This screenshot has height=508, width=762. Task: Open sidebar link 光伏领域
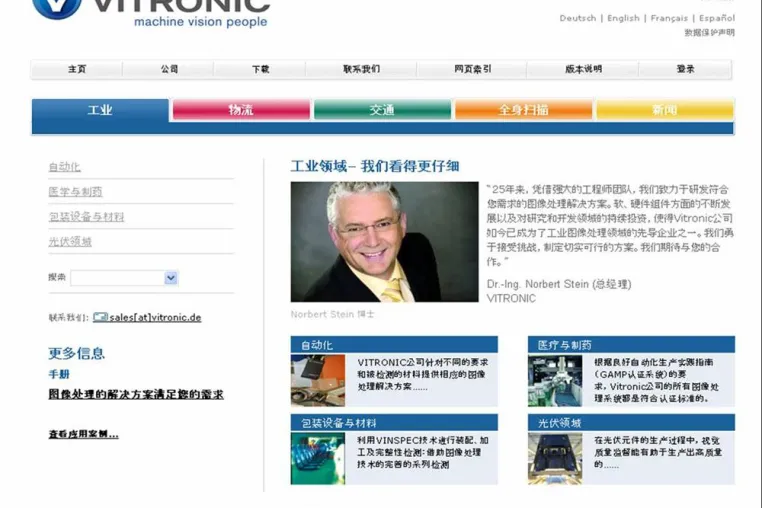pyautogui.click(x=70, y=242)
